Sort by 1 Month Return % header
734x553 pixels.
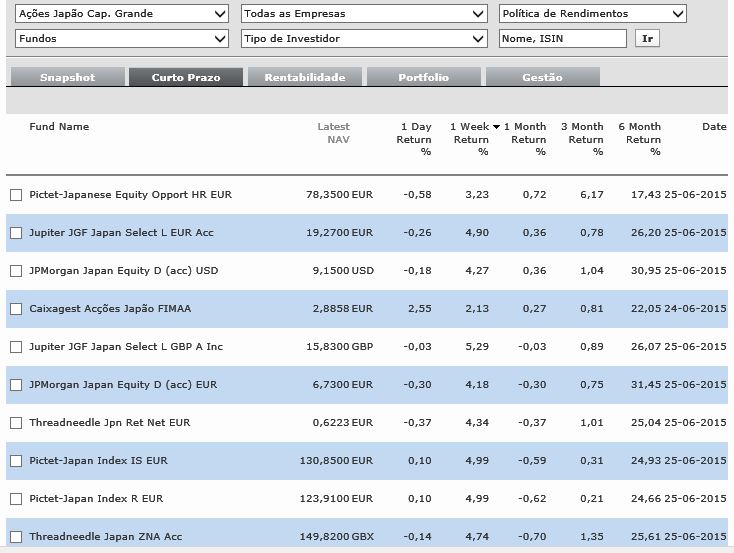click(525, 139)
